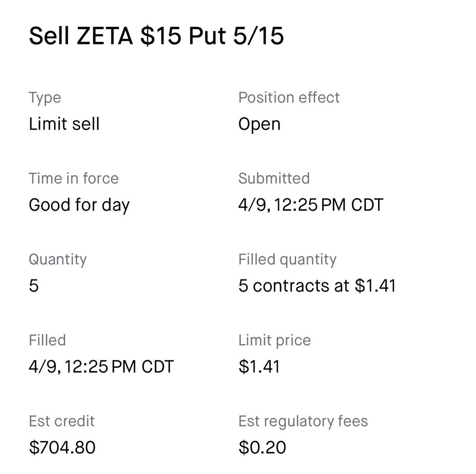Select the "Good for day" value

tap(79, 205)
